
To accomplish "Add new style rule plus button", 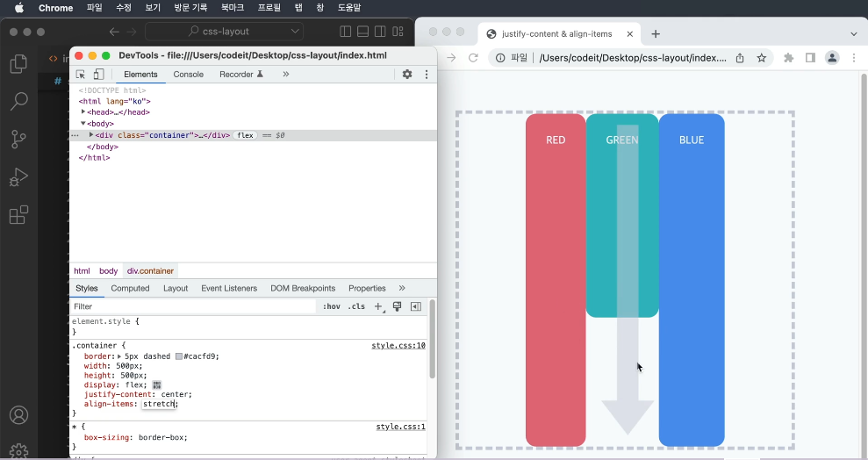I will coord(378,306).
